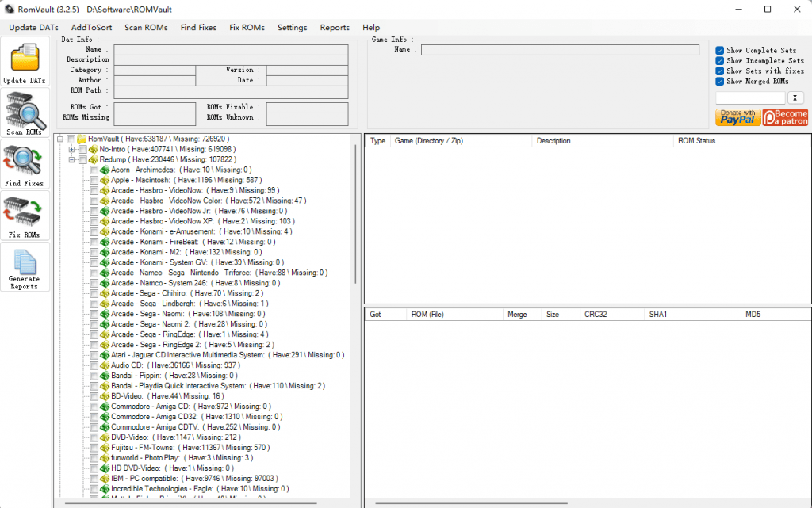This screenshot has height=508, width=812.
Task: Toggle Show Merged ROMs checkbox
Action: click(720, 82)
